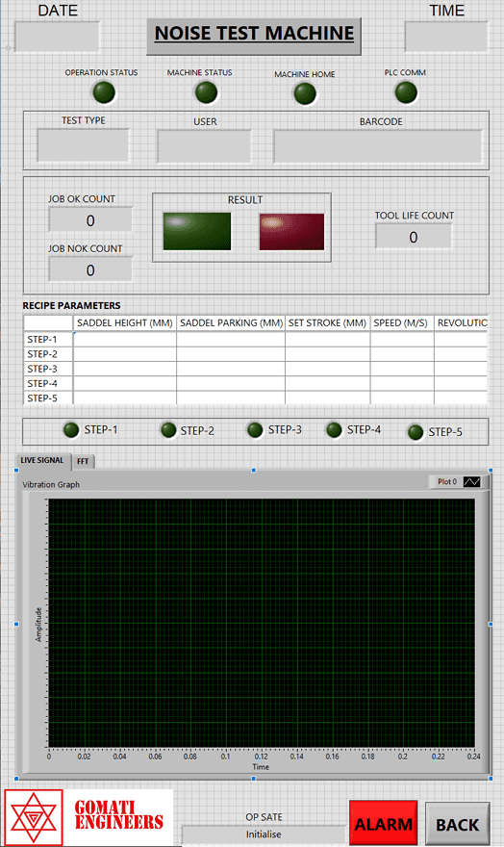Click the TOOL LIFE COUNT value
The width and height of the screenshot is (504, 847).
click(414, 237)
